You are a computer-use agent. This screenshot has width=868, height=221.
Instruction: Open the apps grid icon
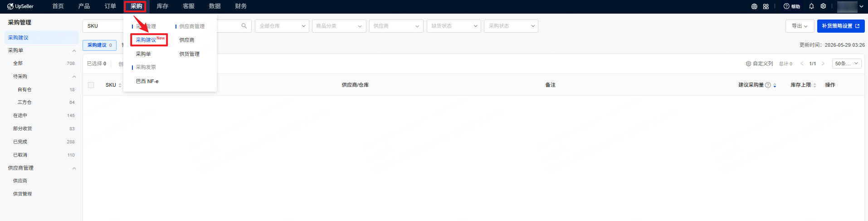[766, 6]
